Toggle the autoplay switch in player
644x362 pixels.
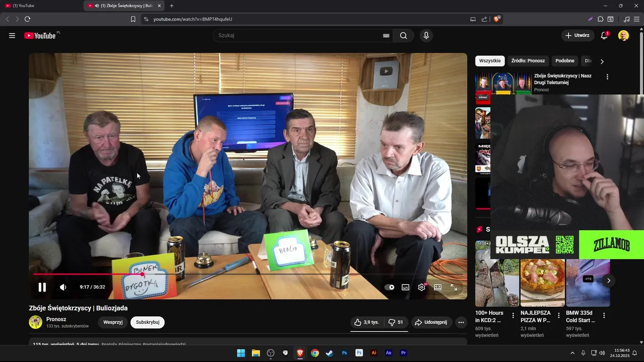pos(389,287)
